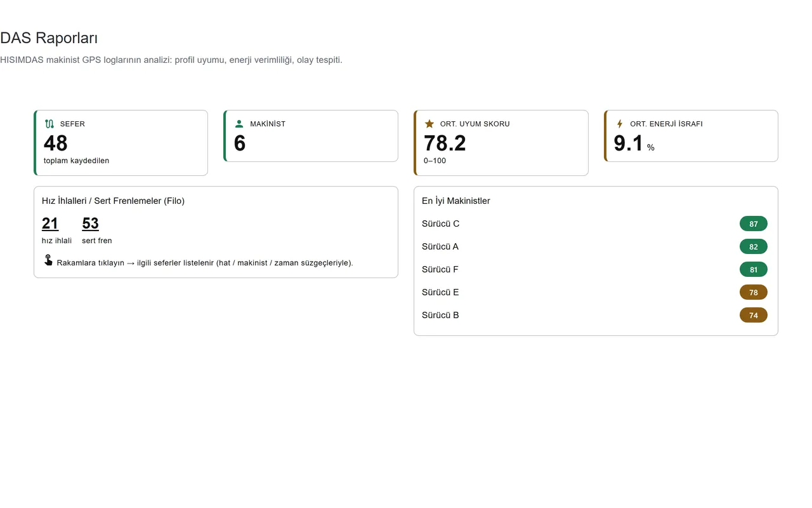Open the 21 speed violations link
812x508 pixels.
(50, 224)
